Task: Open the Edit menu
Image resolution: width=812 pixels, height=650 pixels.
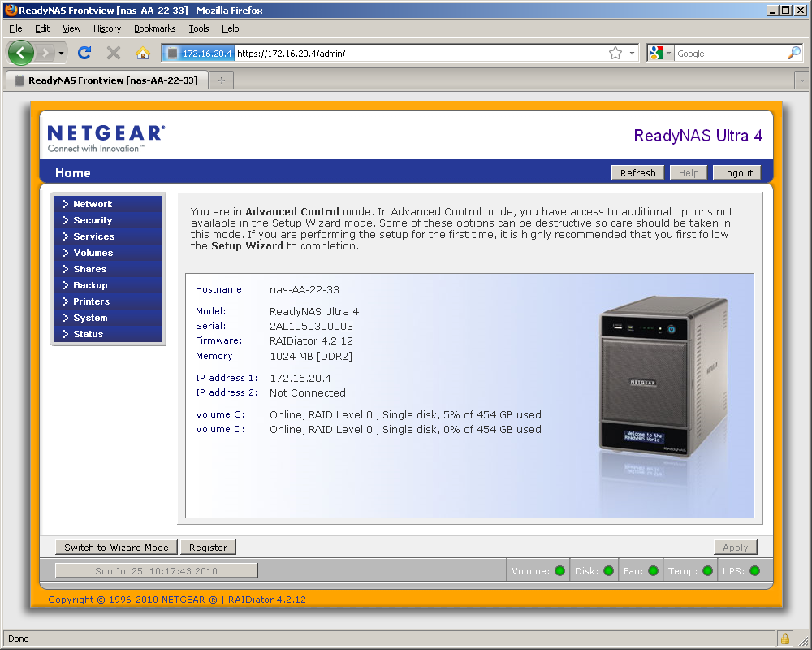Action: click(42, 28)
